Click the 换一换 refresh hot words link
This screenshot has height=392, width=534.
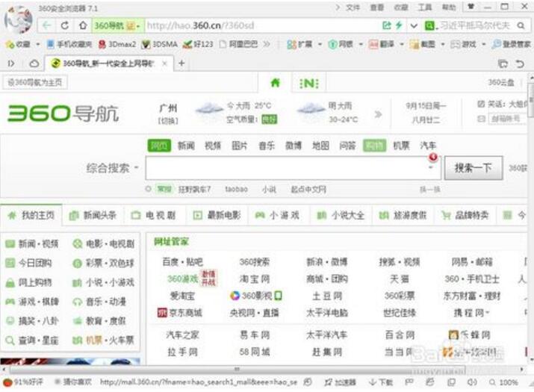pos(430,190)
